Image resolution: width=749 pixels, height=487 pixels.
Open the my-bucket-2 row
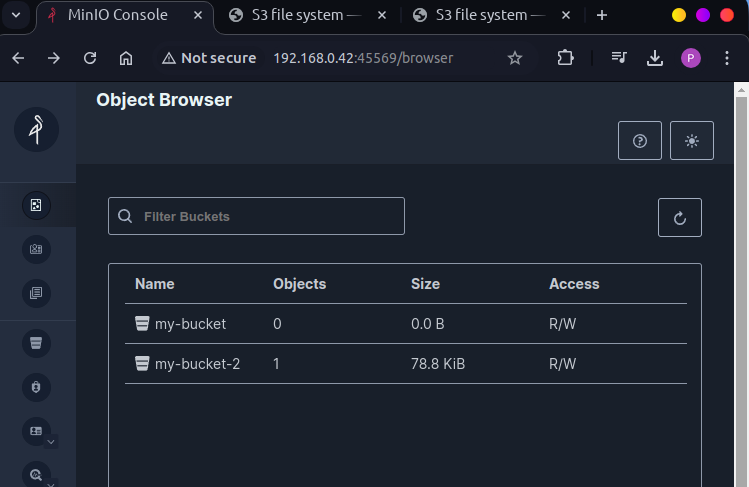197,364
